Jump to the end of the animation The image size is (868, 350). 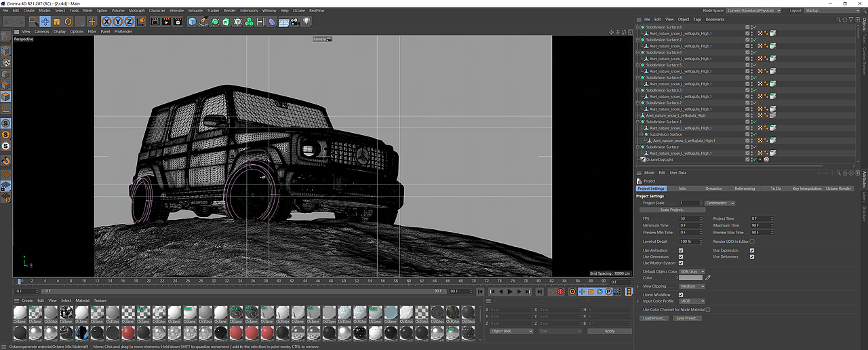click(540, 292)
